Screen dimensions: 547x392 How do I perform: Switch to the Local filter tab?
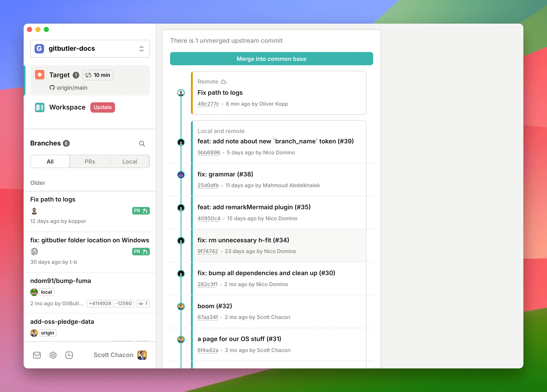pyautogui.click(x=130, y=161)
